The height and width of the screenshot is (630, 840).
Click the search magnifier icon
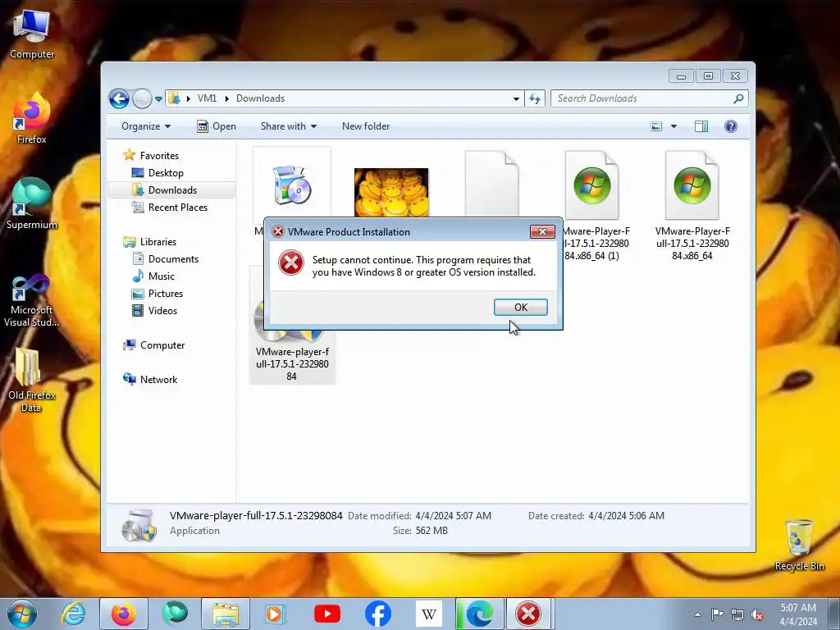738,98
